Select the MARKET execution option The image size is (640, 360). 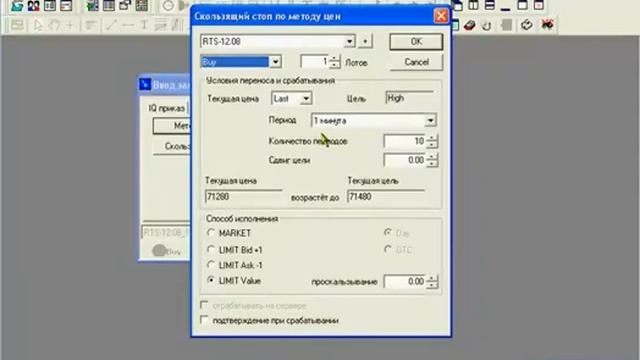click(x=211, y=233)
